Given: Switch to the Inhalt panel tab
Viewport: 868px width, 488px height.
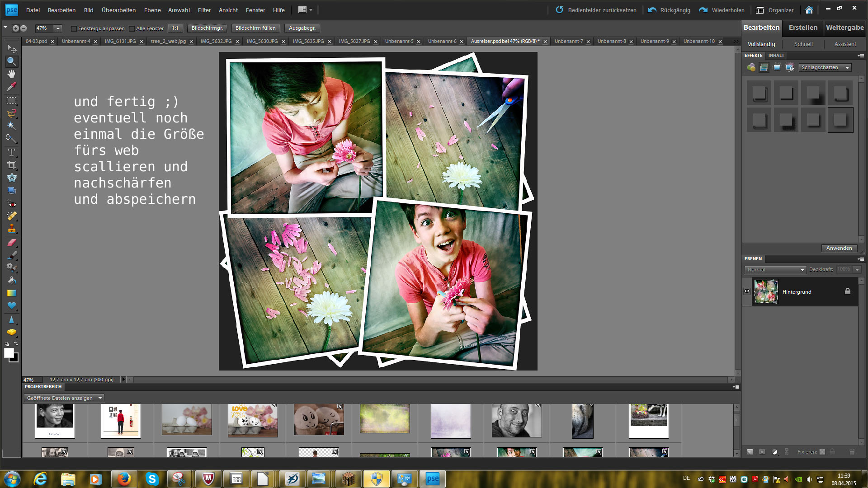Looking at the screenshot, I should tap(776, 56).
